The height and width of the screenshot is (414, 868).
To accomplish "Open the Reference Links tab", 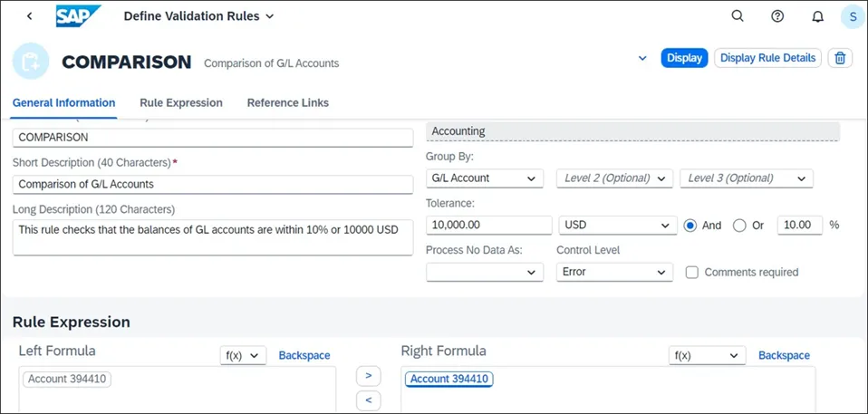I will pyautogui.click(x=287, y=103).
